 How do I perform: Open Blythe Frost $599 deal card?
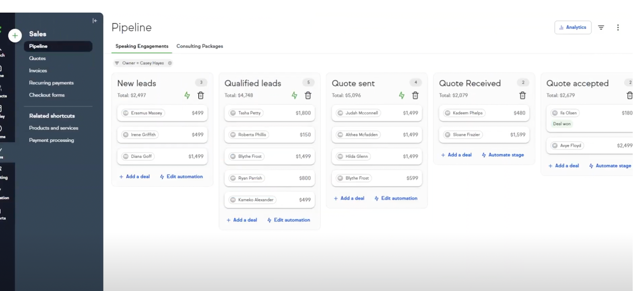[x=377, y=178]
